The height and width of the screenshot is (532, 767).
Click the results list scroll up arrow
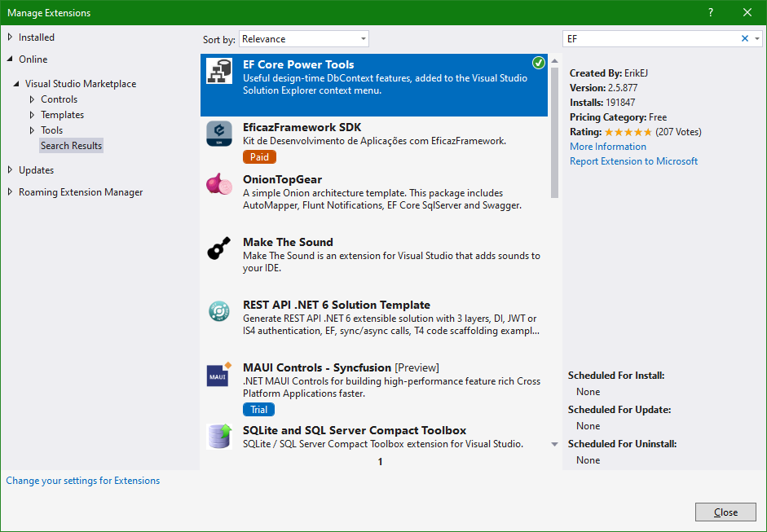point(554,61)
